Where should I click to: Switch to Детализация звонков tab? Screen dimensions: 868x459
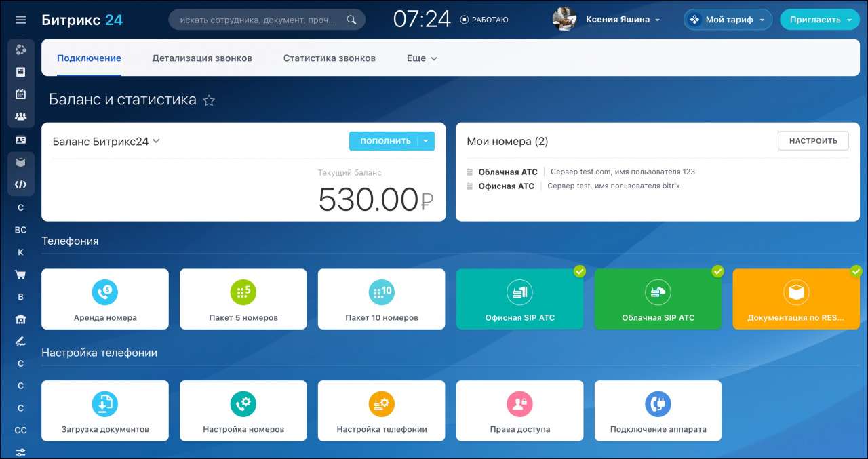(x=202, y=58)
